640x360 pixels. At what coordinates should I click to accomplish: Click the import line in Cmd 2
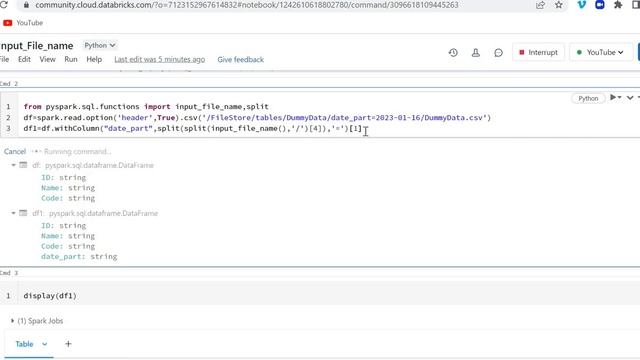tap(146, 107)
